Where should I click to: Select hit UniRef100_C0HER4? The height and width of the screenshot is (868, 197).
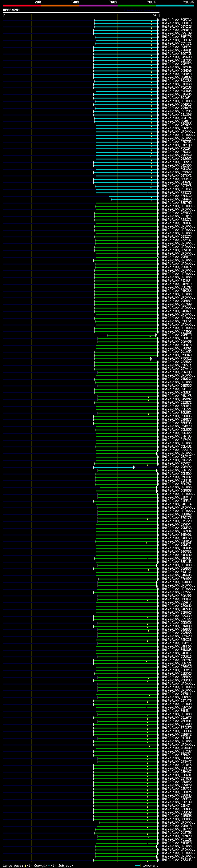(x=176, y=47)
